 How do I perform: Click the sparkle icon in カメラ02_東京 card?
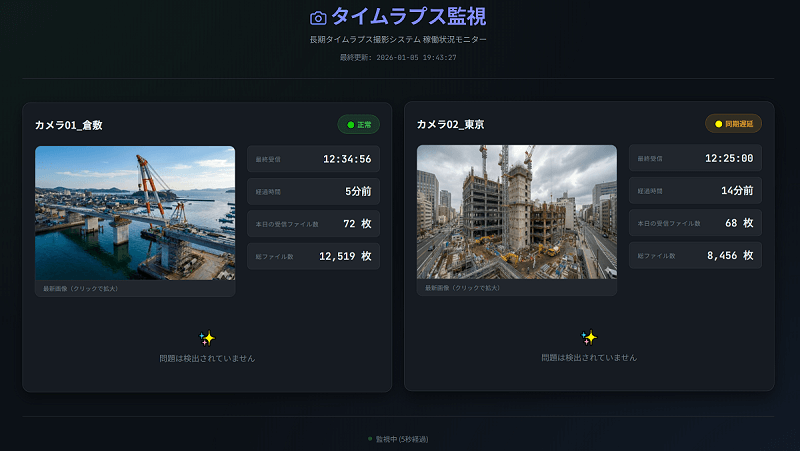click(589, 337)
